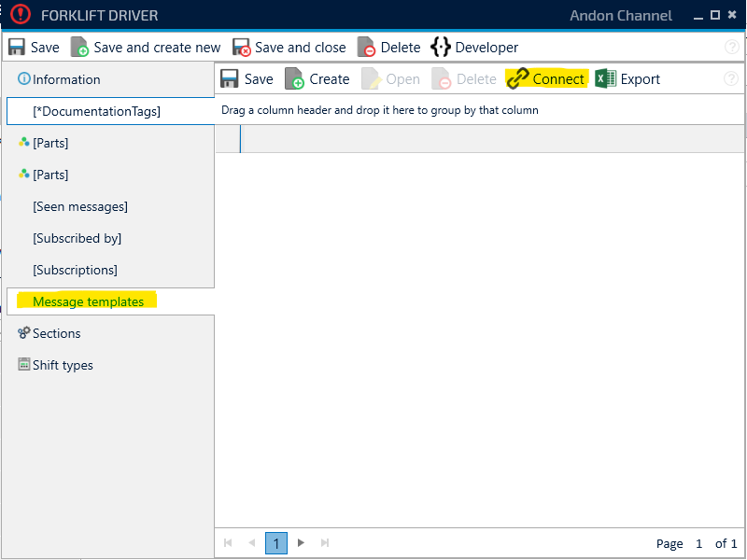
Task: Click the Save and close icon
Action: (x=242, y=48)
